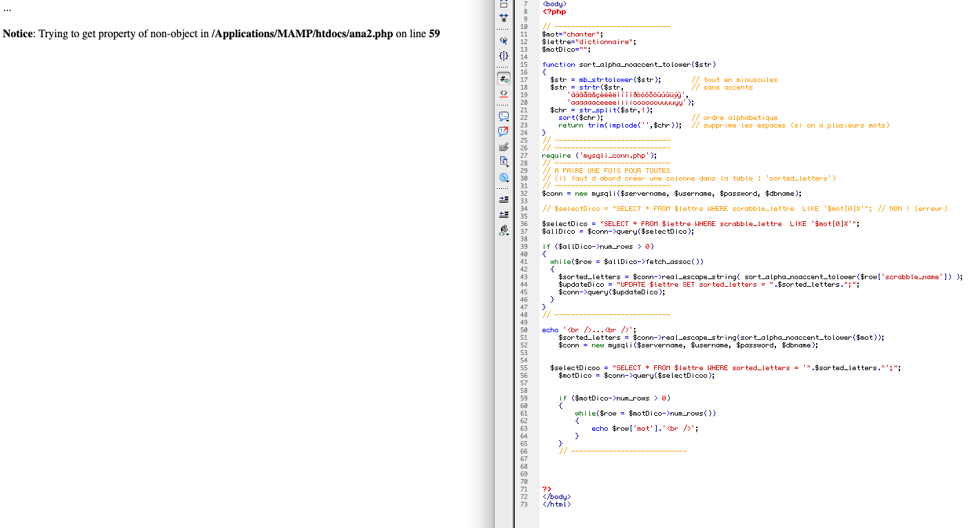
Task: Click the Select Parent Tag icon
Action: (x=504, y=40)
